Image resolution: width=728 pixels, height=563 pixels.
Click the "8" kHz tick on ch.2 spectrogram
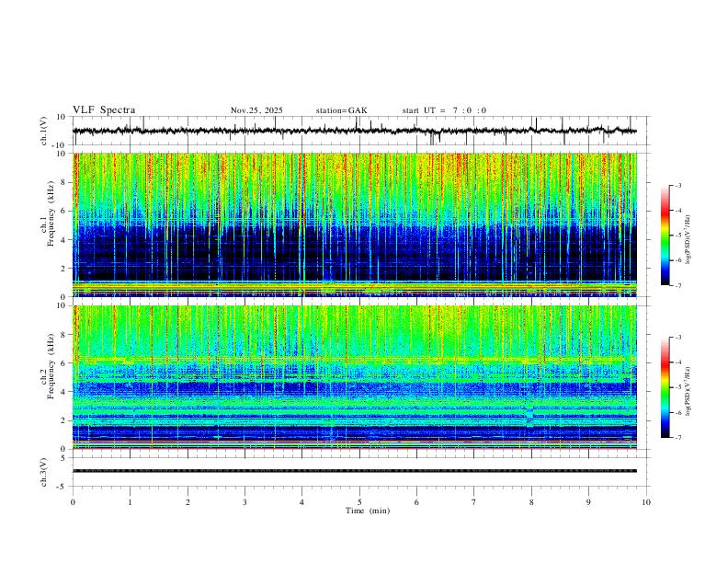(x=63, y=335)
